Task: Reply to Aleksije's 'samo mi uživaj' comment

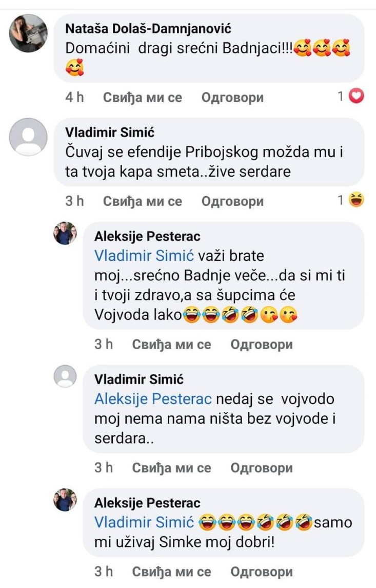Action: pyautogui.click(x=262, y=571)
